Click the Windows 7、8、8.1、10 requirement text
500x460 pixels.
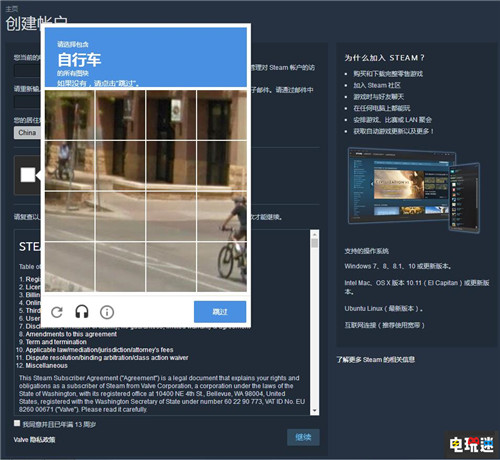pos(398,266)
